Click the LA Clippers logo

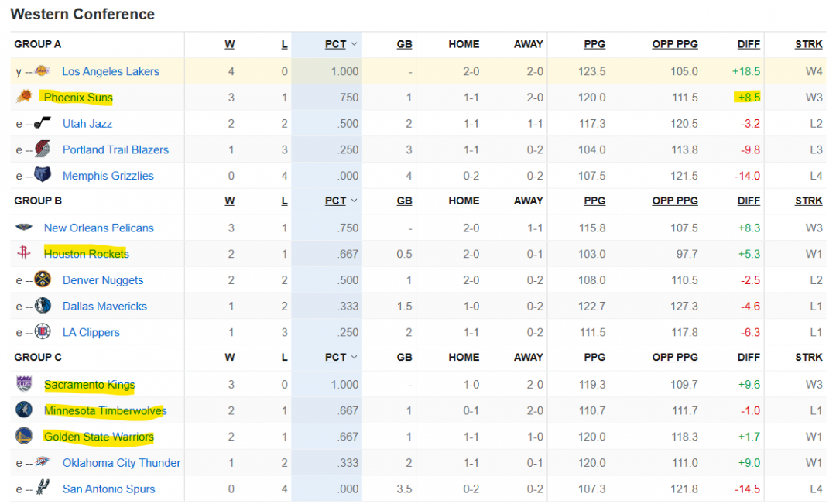pos(43,331)
